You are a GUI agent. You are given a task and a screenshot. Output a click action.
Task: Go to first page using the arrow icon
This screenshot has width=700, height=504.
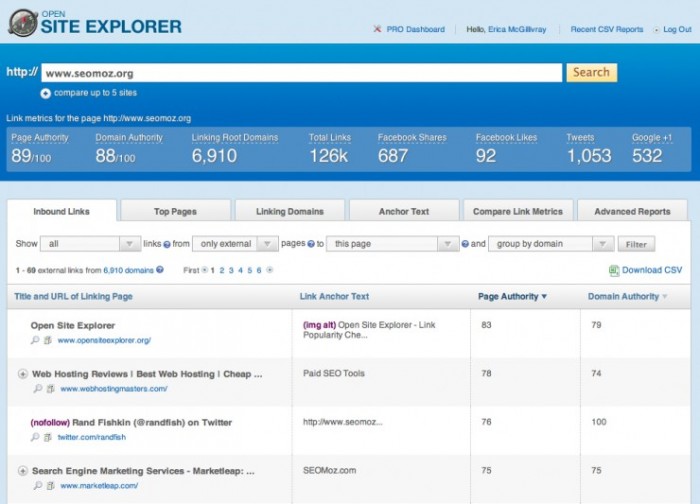click(205, 270)
